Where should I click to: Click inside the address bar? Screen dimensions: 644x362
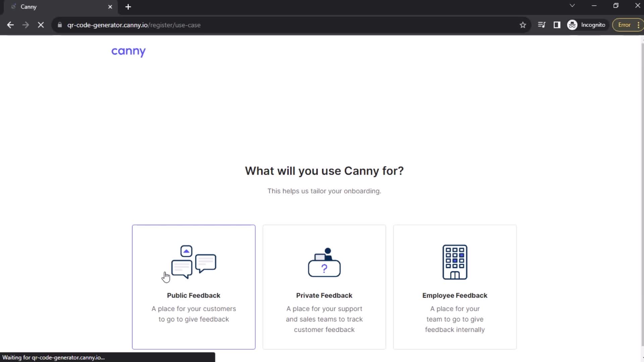pos(268,25)
